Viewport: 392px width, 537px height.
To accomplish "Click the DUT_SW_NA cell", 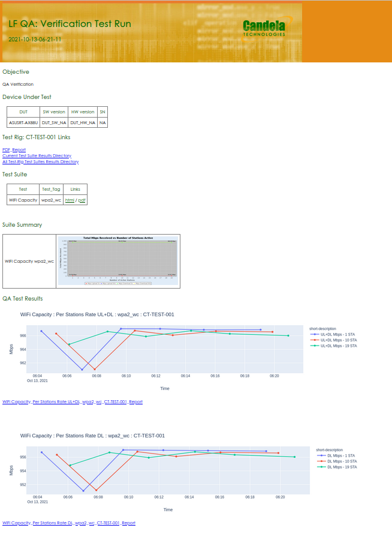I will pyautogui.click(x=54, y=122).
